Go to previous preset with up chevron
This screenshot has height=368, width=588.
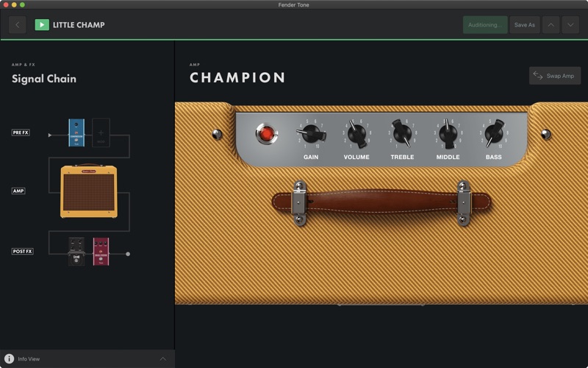click(x=551, y=25)
